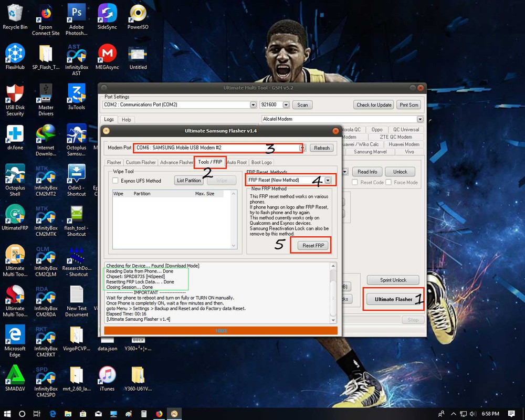The image size is (525, 420).
Task: Click the Partition column header
Action: point(142,194)
